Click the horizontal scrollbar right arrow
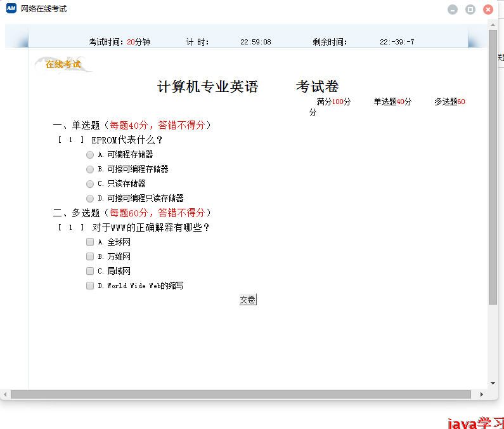 coord(481,394)
